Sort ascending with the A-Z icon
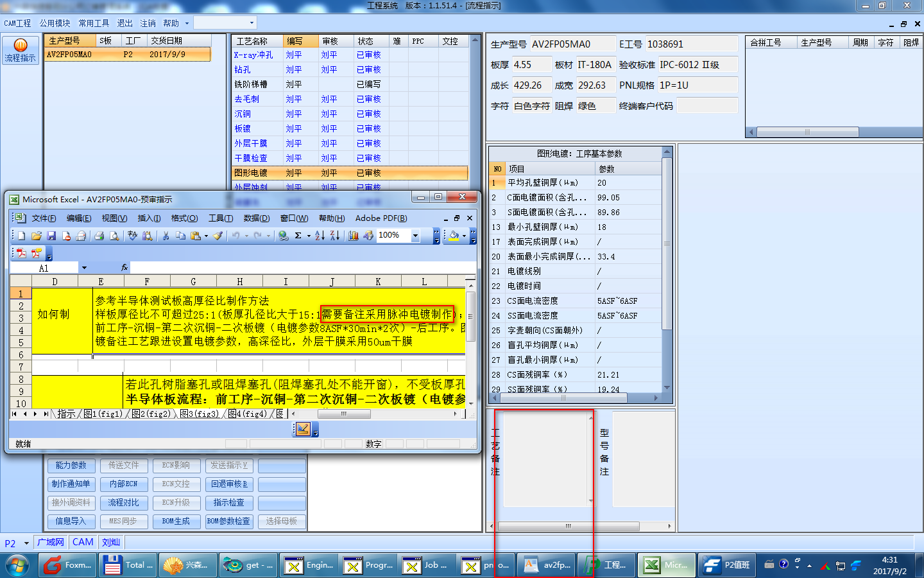Screen dimensions: 924x578 coord(320,236)
